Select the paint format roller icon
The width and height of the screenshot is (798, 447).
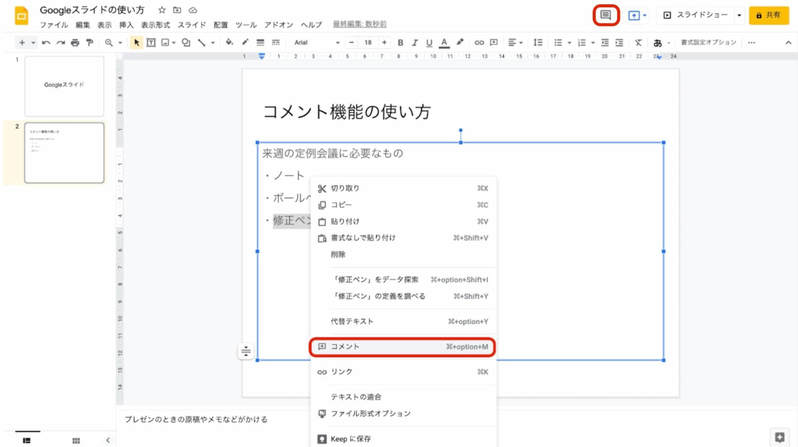90,43
